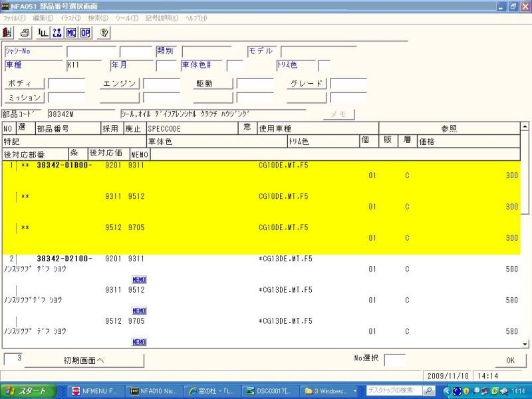Open the MEMO link of the 9201 9311 row
Screen dimensions: 532x399
139,279
